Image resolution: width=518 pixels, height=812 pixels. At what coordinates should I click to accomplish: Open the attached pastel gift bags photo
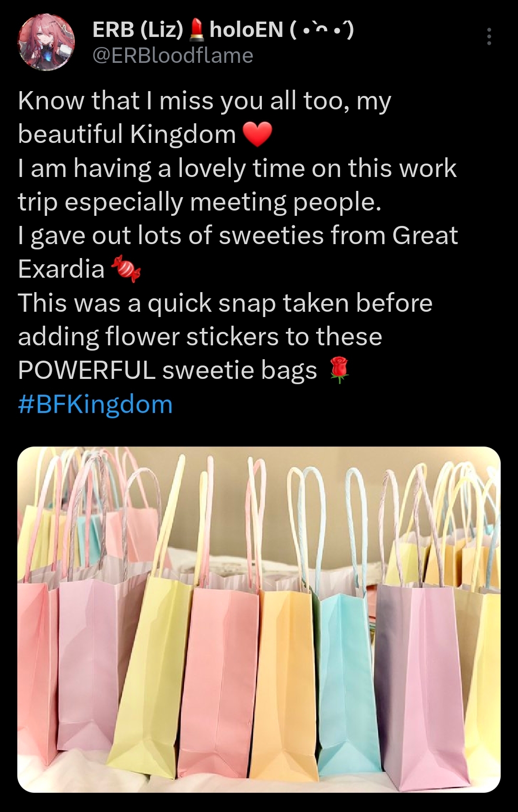click(x=259, y=620)
